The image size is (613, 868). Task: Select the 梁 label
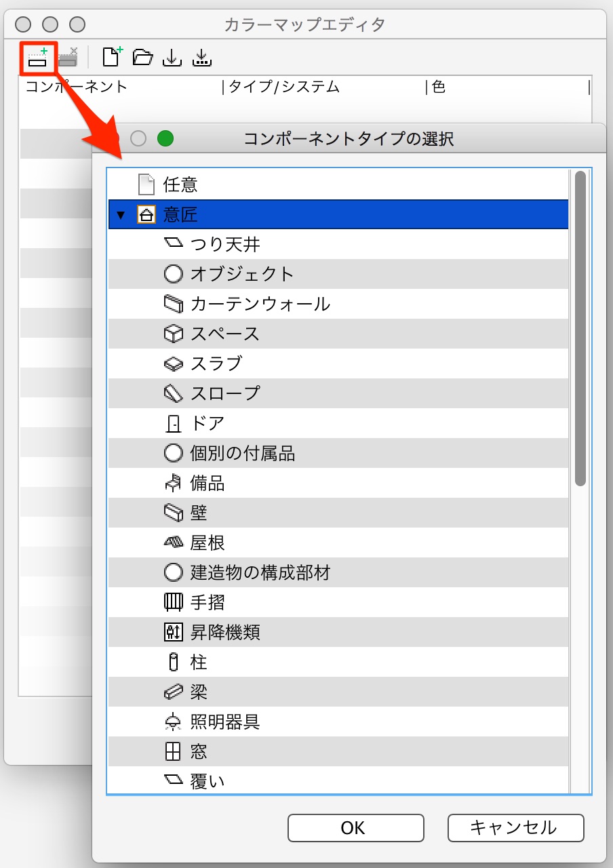[x=199, y=692]
